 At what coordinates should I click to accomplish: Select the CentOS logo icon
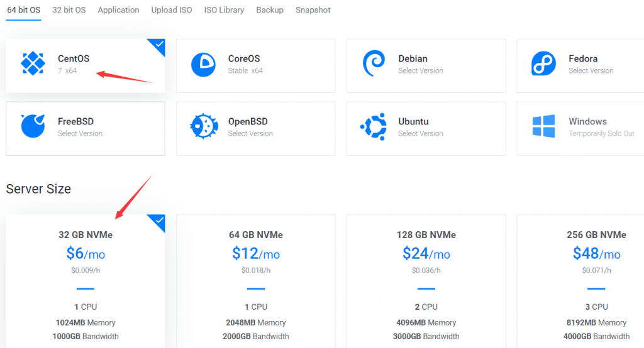pyautogui.click(x=33, y=63)
